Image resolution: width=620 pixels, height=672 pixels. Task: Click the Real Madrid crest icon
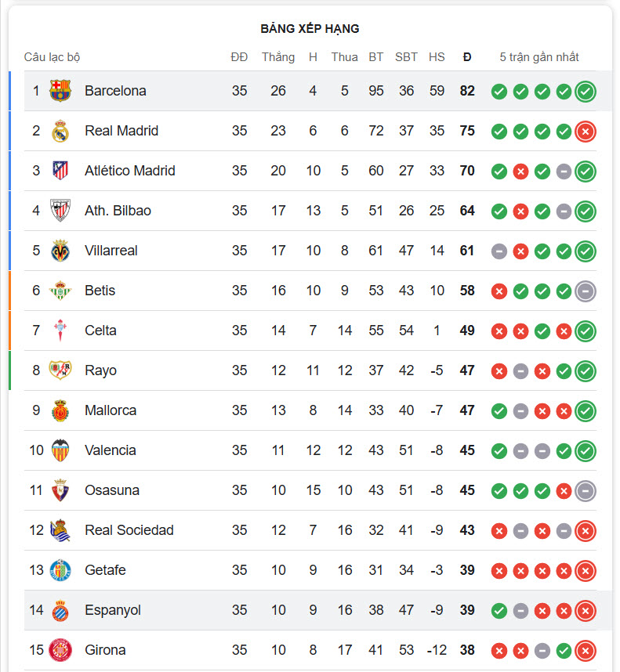point(60,131)
